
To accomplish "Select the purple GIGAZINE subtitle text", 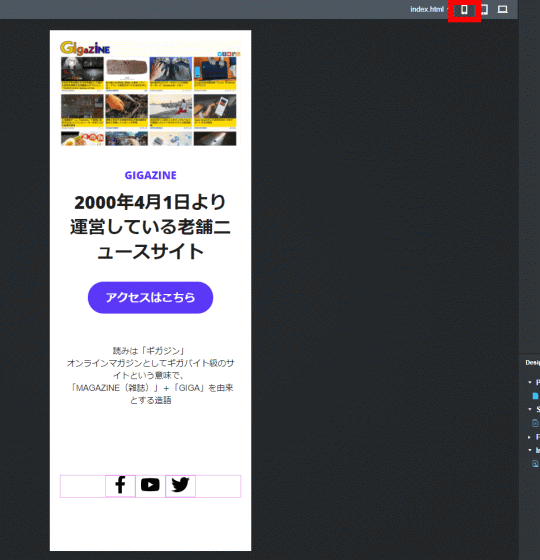I will (x=150, y=175).
